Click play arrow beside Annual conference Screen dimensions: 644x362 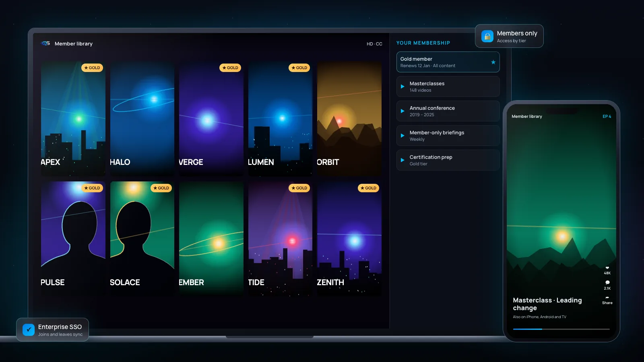coord(402,111)
